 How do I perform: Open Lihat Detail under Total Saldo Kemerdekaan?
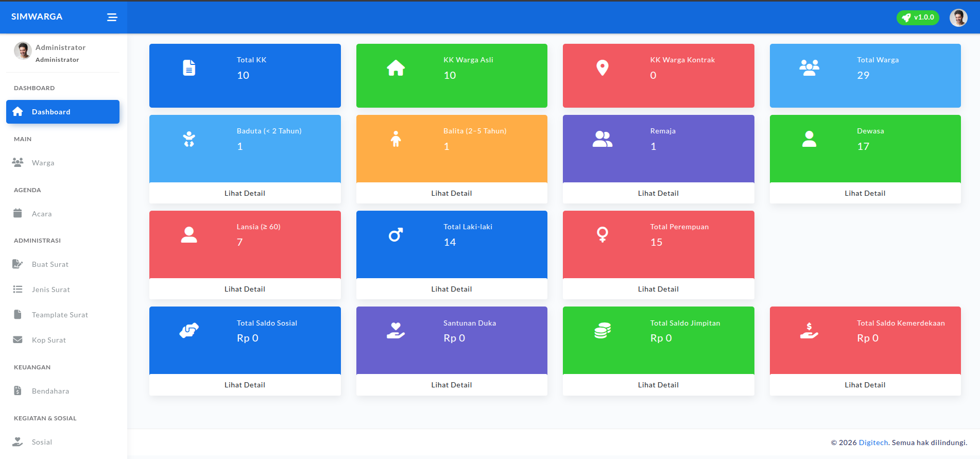[865, 385]
